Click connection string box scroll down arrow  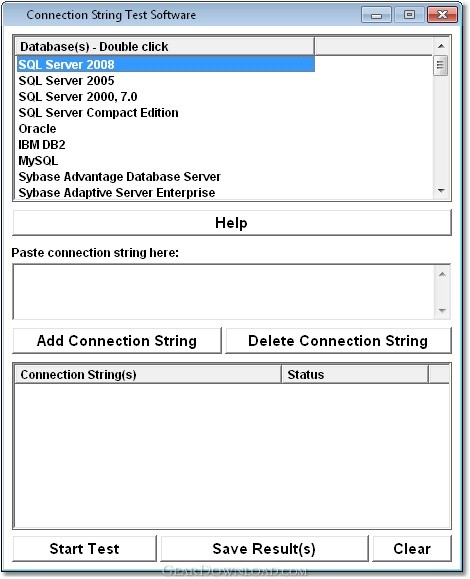point(442,311)
